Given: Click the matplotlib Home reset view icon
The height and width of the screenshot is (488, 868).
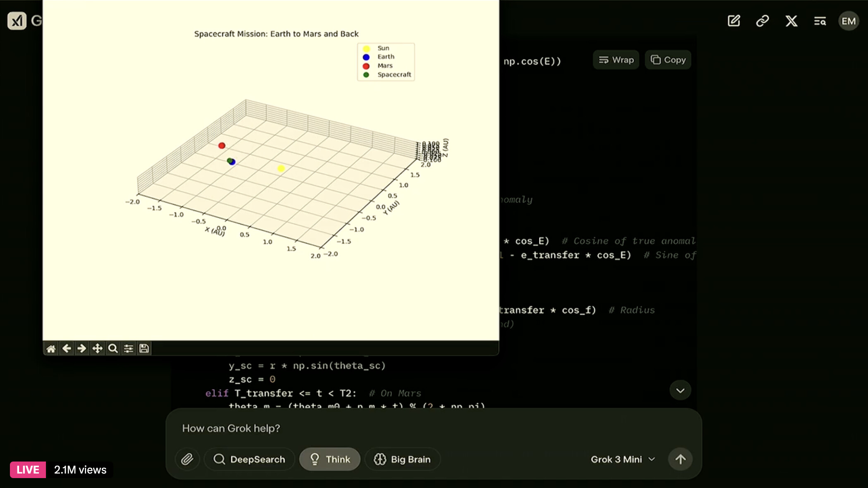Looking at the screenshot, I should [x=51, y=349].
